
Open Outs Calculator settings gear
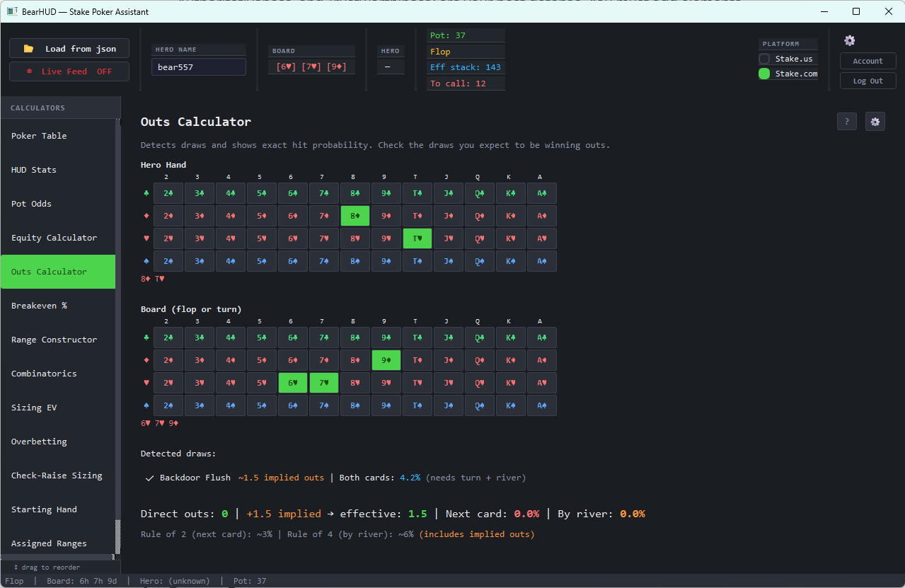click(875, 122)
